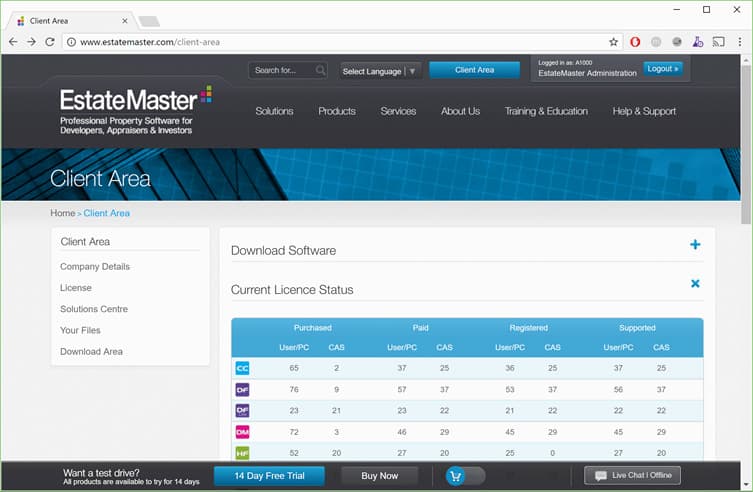
Task: Collapse the Current Licence Status section
Action: 695,284
